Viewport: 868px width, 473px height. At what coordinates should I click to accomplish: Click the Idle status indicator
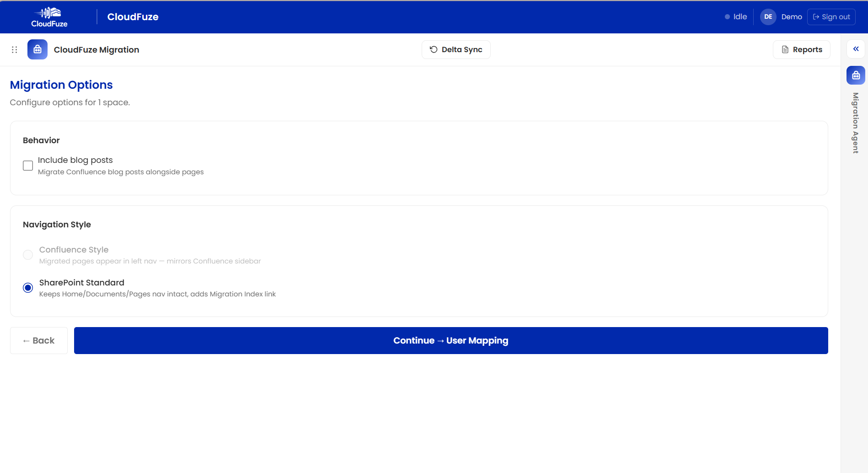736,17
